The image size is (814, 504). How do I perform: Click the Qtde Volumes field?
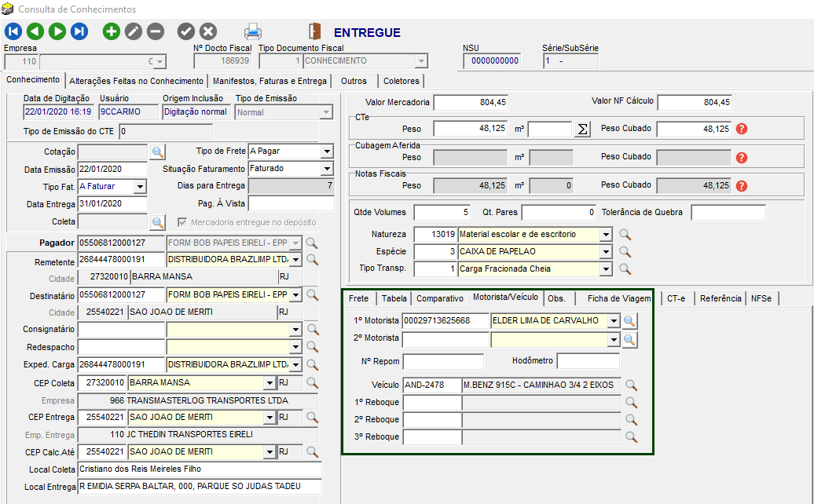coord(442,213)
